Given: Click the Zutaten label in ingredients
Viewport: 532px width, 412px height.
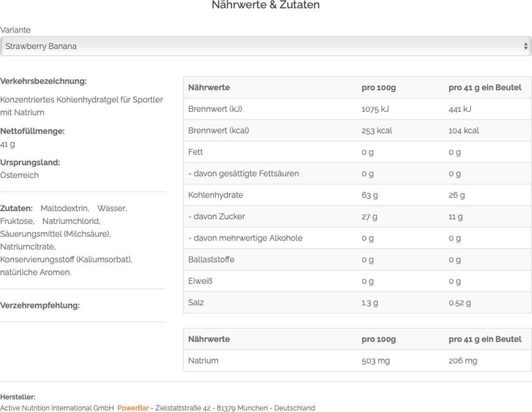Looking at the screenshot, I should pyautogui.click(x=16, y=208).
